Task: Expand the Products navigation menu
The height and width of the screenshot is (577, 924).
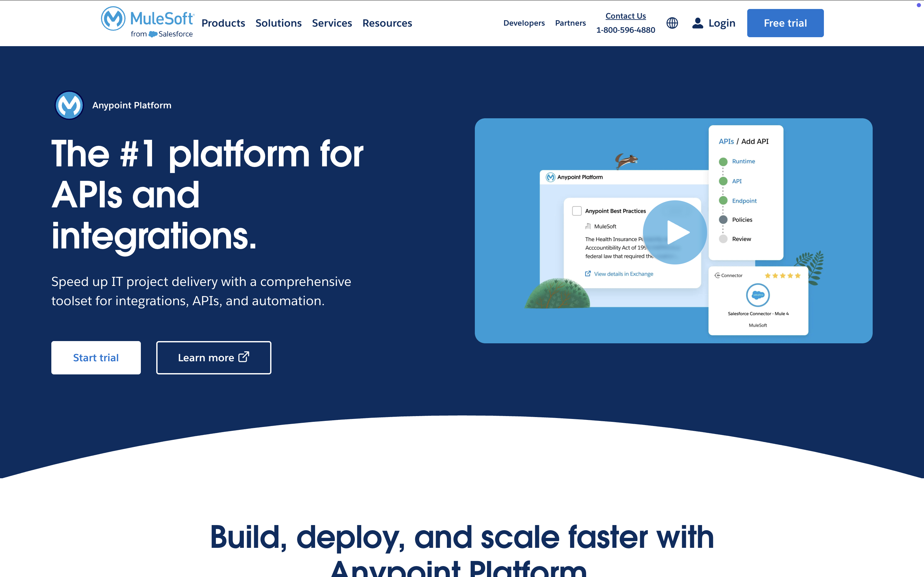Action: 223,23
